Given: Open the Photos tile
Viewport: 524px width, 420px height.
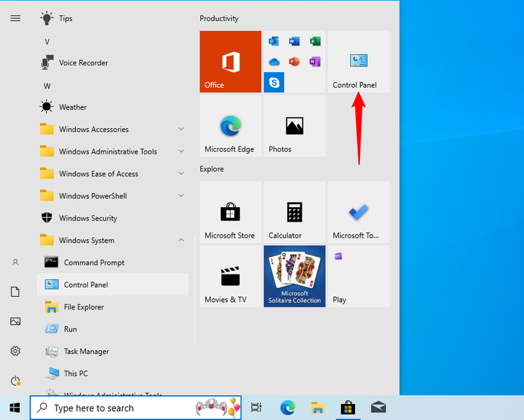Looking at the screenshot, I should coord(294,126).
